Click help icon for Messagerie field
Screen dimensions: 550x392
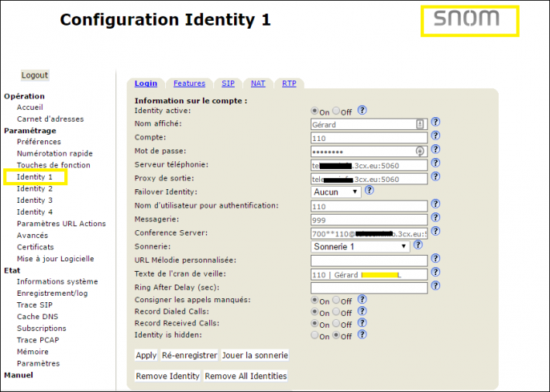pos(435,218)
